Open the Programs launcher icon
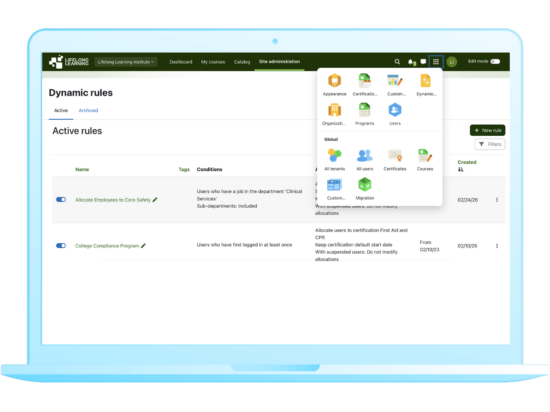This screenshot has height=412, width=550. 364,110
